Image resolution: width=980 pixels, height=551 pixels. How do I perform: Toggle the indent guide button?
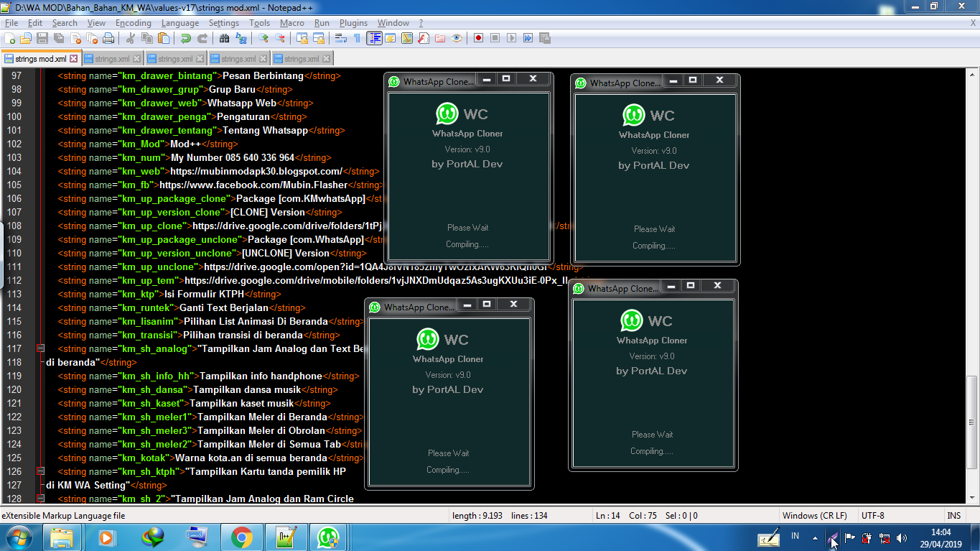(x=374, y=38)
